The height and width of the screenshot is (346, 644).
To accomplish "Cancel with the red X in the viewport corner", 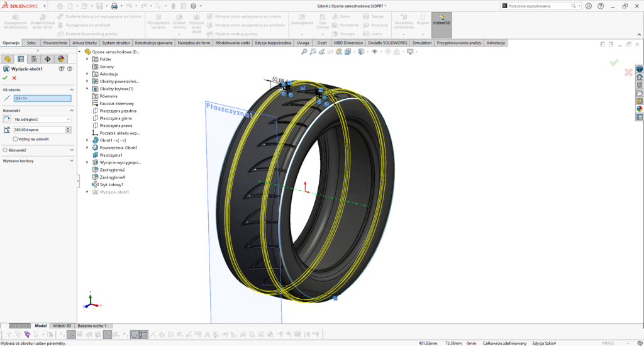I will click(x=628, y=73).
